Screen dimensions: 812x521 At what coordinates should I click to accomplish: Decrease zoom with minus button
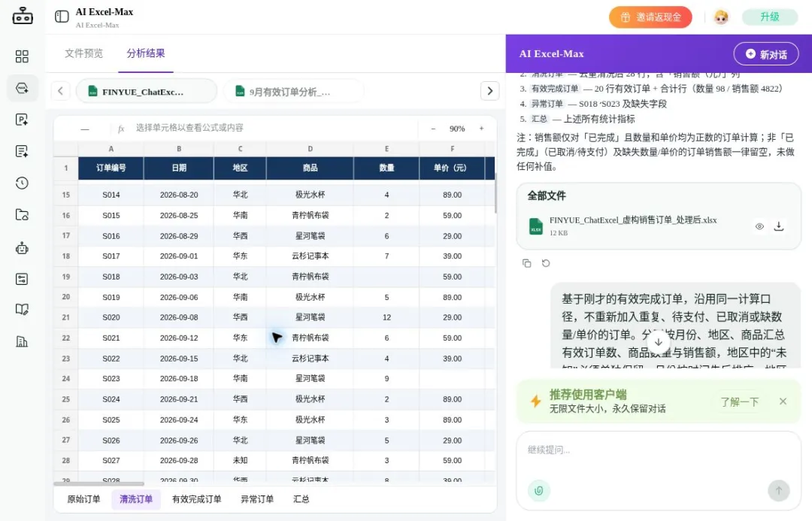(434, 129)
